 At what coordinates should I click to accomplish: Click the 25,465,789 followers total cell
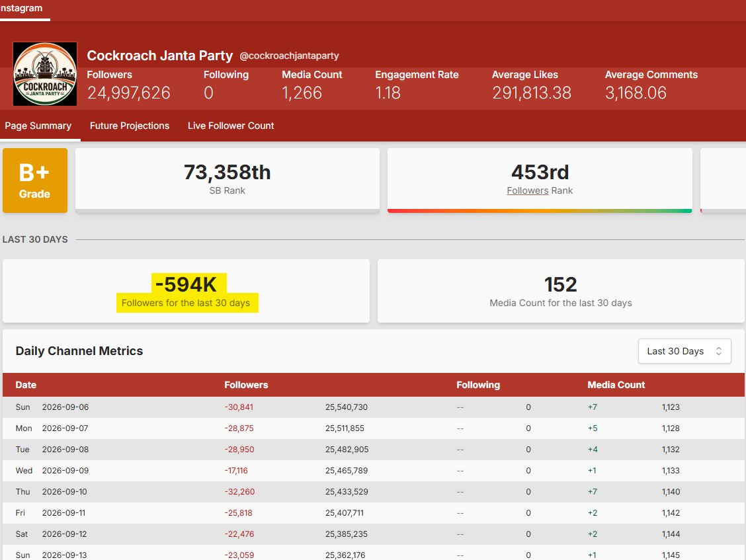pos(347,471)
